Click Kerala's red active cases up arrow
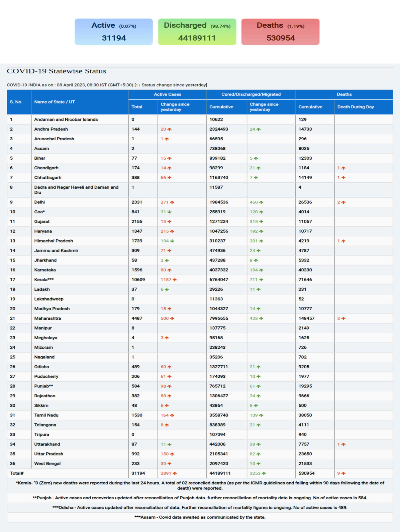Viewport: 400px width, 532px height. (175, 280)
